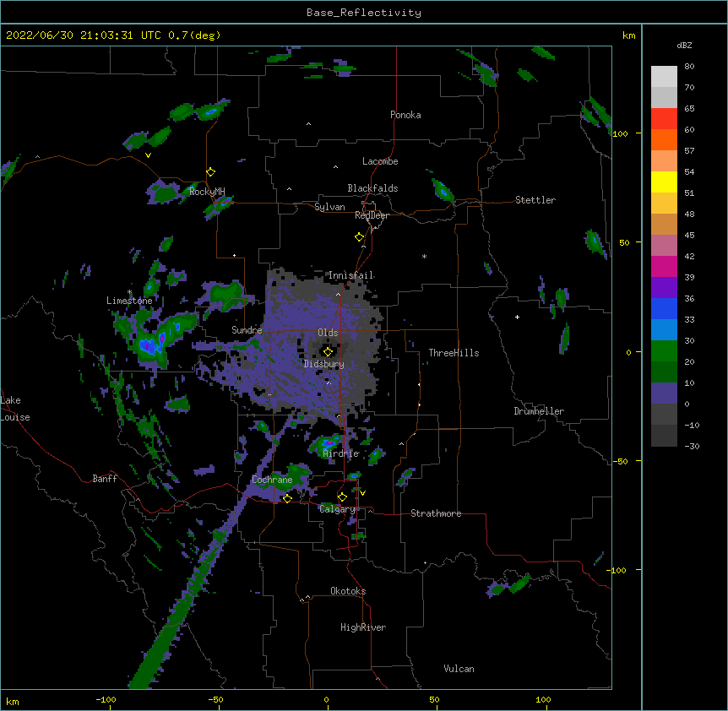This screenshot has height=711, width=728.
Task: Click the Blackfalds label
Action: coord(372,188)
